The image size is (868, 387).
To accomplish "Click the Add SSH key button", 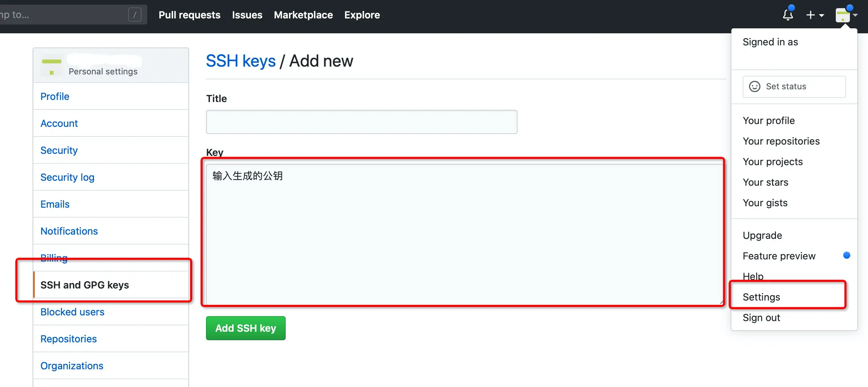I will coord(246,328).
